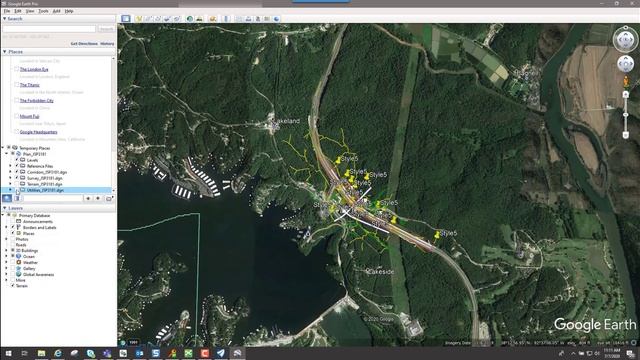The width and height of the screenshot is (640, 360).
Task: Open the Tools menu
Action: [x=43, y=11]
